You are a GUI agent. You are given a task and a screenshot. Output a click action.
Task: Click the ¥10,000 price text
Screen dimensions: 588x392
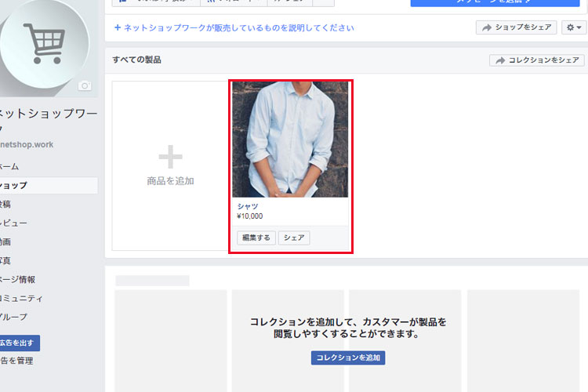[250, 216]
